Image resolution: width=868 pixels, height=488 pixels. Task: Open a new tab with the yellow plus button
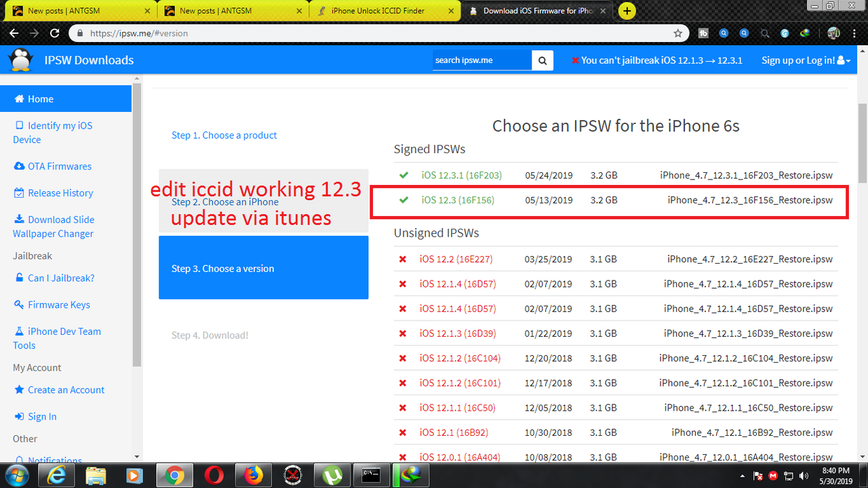[627, 11]
